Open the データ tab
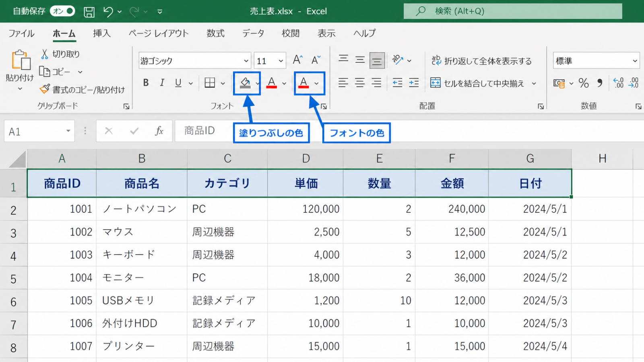 coord(253,33)
